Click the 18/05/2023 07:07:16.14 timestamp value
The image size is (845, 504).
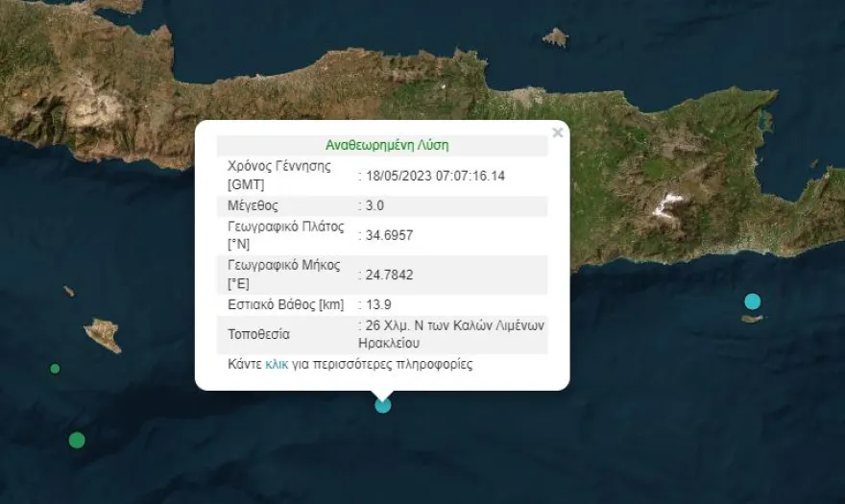[x=435, y=176]
